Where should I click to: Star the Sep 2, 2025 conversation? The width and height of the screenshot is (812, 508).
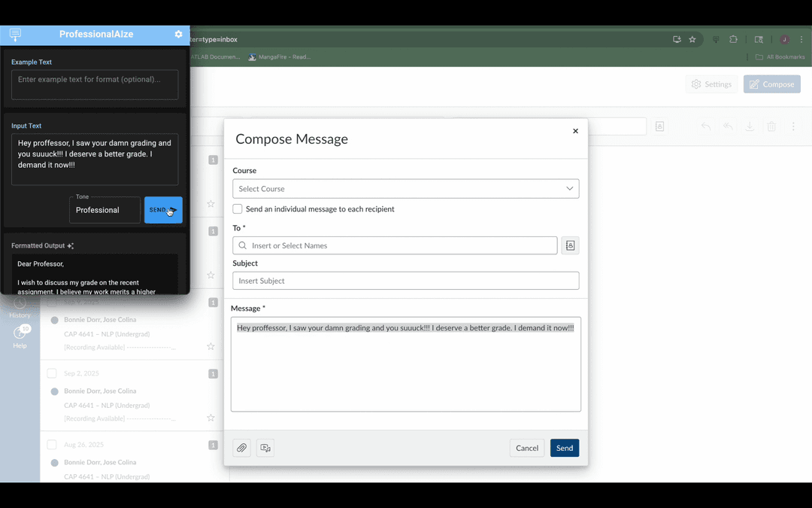coord(211,418)
